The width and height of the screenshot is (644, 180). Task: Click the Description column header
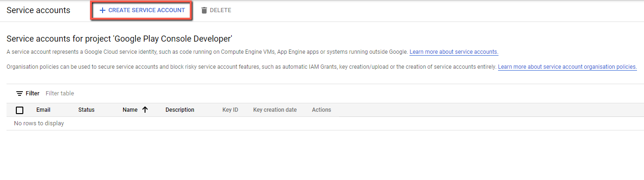point(180,110)
